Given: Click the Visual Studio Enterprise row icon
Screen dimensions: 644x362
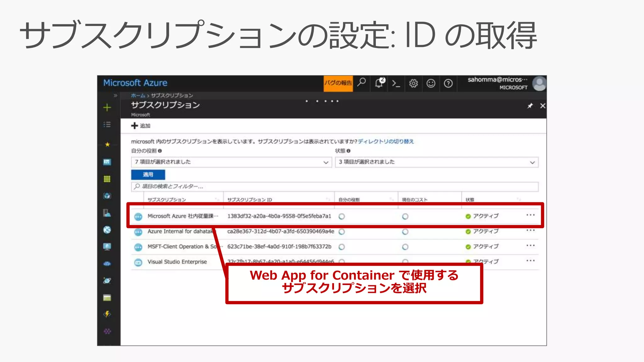Looking at the screenshot, I should 138,262.
